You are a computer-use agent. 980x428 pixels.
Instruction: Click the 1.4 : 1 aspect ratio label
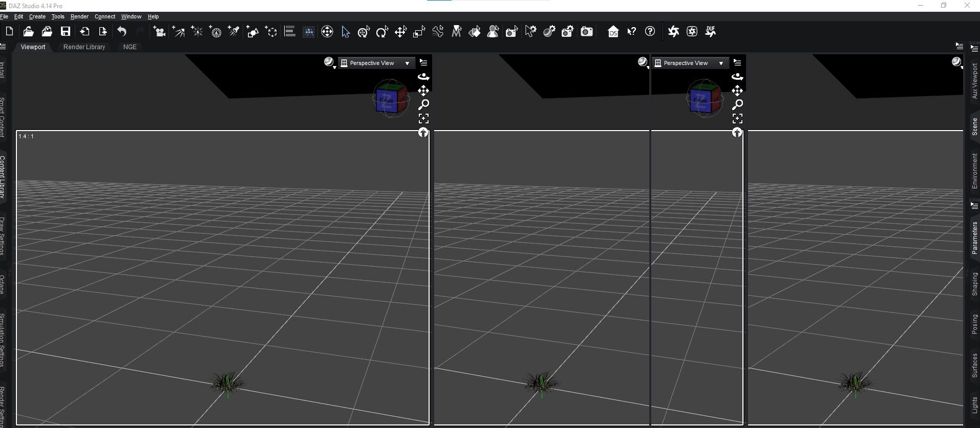(x=26, y=136)
